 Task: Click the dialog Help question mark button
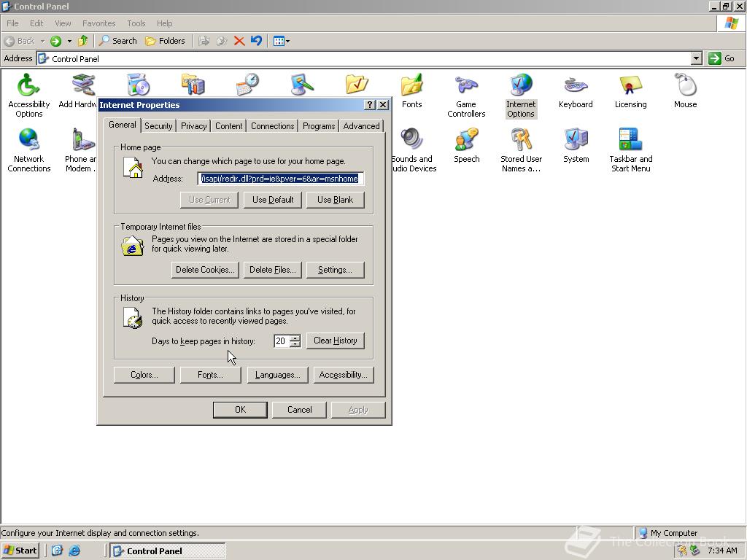click(370, 105)
